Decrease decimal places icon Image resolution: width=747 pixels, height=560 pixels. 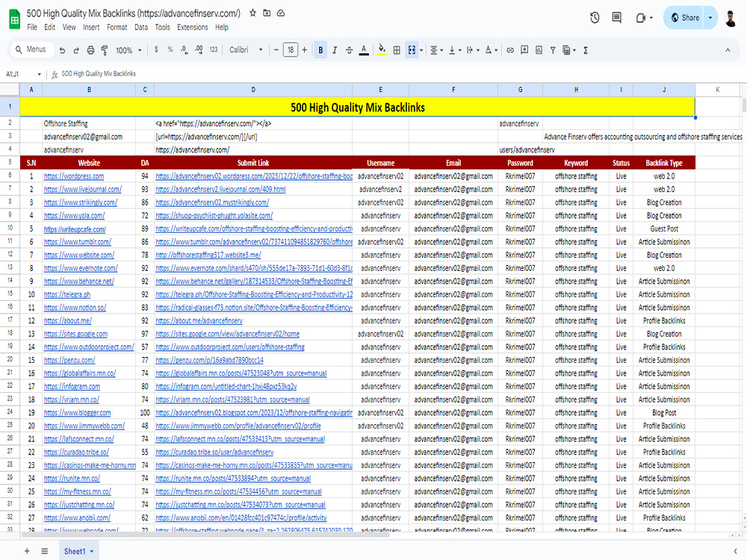tap(185, 49)
